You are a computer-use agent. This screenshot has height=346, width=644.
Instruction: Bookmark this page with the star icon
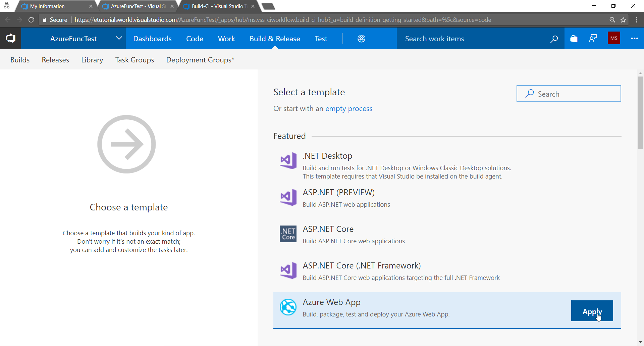coord(623,20)
